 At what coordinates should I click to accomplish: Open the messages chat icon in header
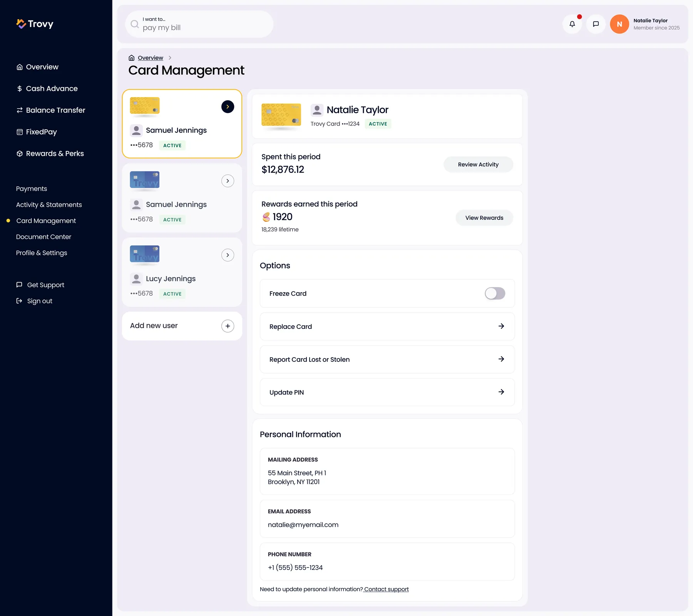(596, 24)
